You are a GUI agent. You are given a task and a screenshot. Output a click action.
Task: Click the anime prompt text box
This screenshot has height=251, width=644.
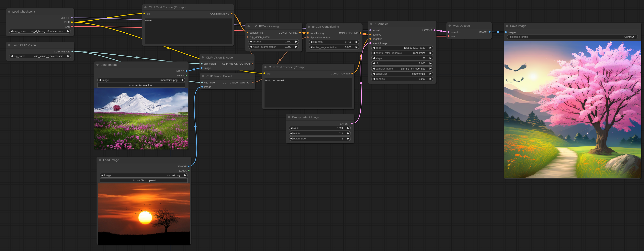click(188, 31)
